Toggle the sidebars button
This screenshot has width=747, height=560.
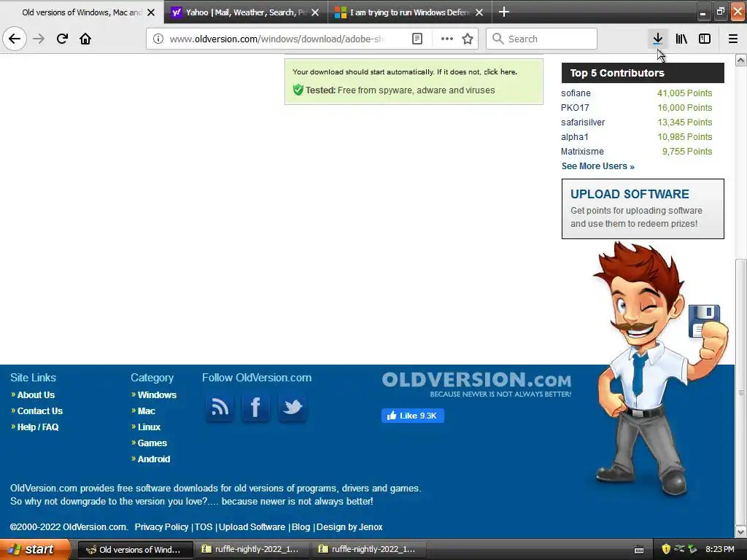point(705,39)
